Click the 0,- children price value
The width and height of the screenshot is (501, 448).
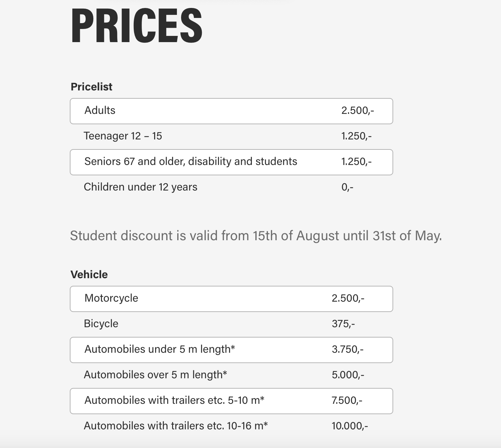(x=347, y=187)
